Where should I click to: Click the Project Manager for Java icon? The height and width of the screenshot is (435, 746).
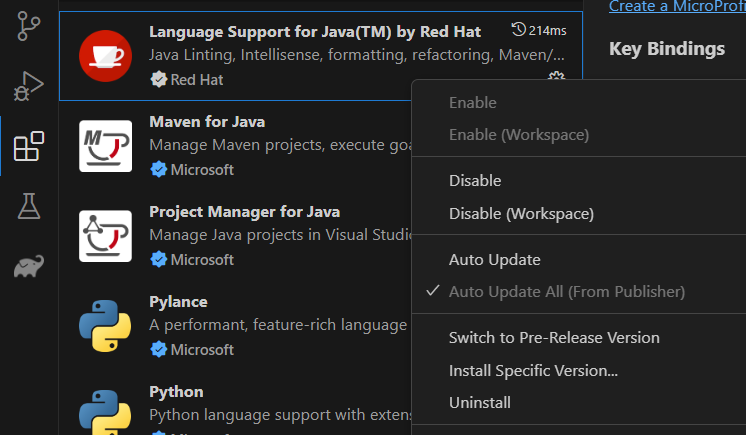click(105, 237)
